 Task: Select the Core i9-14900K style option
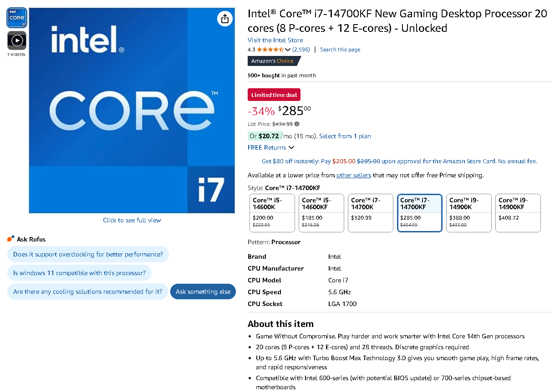pyautogui.click(x=468, y=213)
